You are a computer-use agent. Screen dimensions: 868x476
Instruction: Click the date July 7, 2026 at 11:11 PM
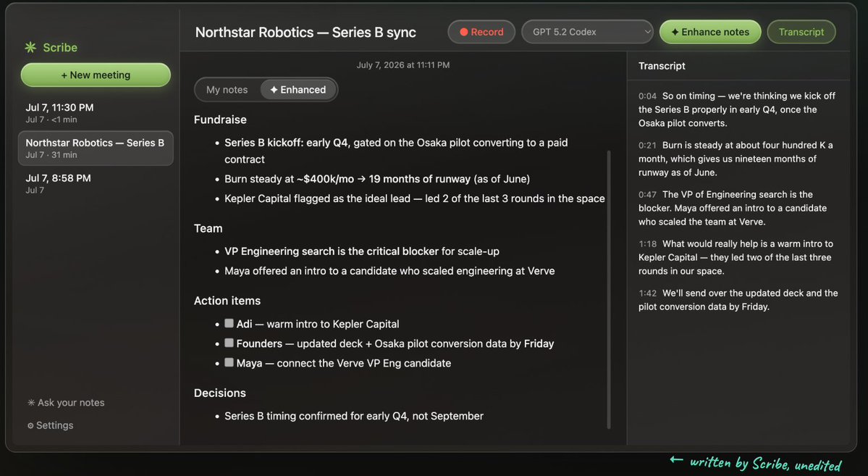(x=403, y=64)
